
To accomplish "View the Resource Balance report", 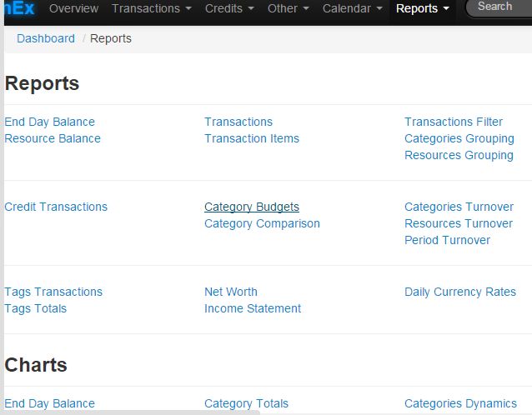I will pos(53,138).
